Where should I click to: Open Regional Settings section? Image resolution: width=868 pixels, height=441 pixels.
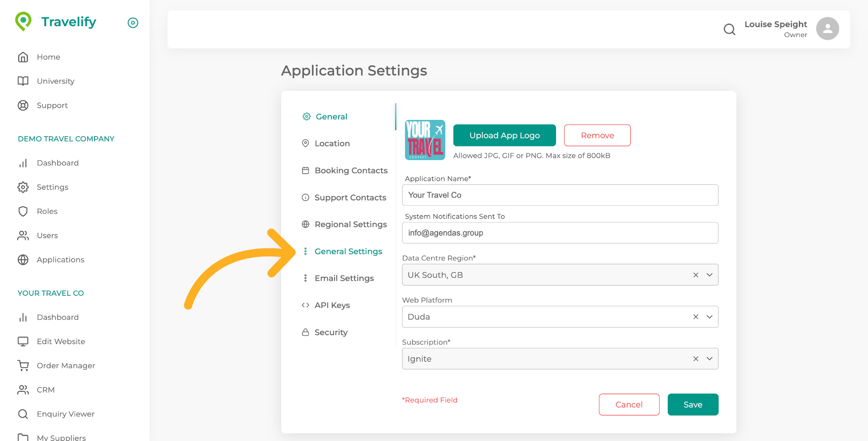click(x=351, y=224)
